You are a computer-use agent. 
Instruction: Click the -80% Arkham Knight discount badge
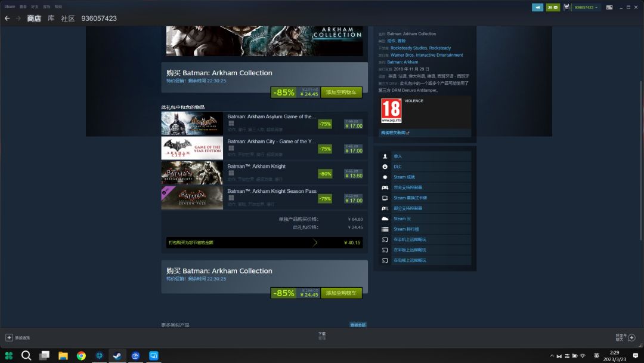325,174
